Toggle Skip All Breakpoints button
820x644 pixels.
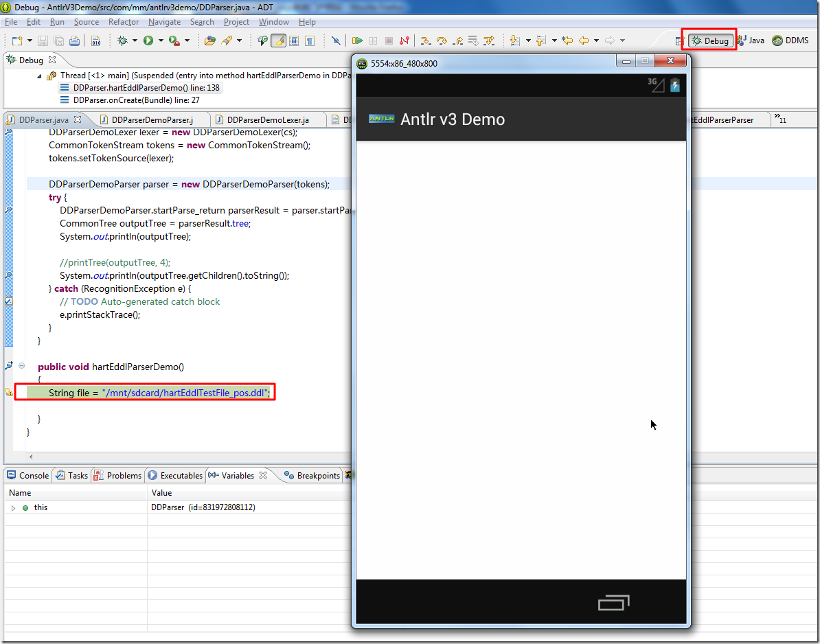(337, 41)
